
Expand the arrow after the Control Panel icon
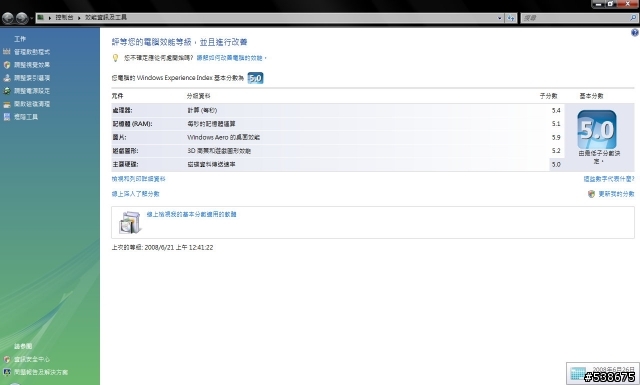point(50,18)
